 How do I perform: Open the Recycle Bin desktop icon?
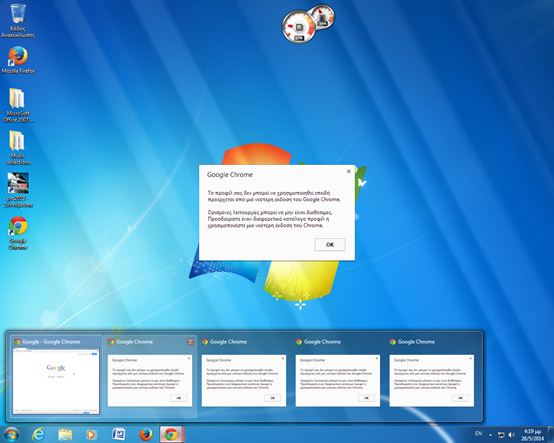[18, 20]
